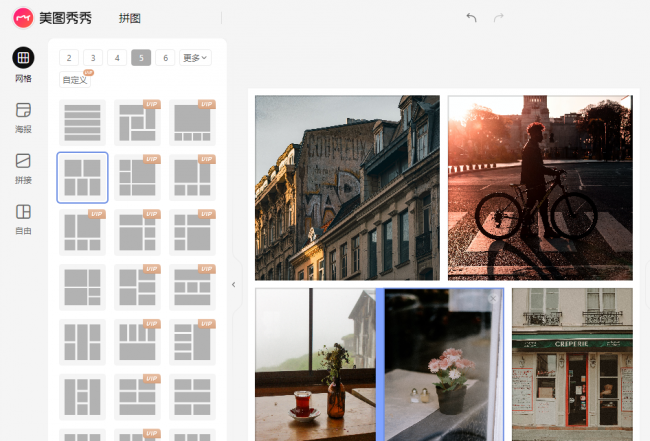Screen dimensions: 650x441
Task: Choose the four equal columns plus one layout
Action: [x=137, y=342]
